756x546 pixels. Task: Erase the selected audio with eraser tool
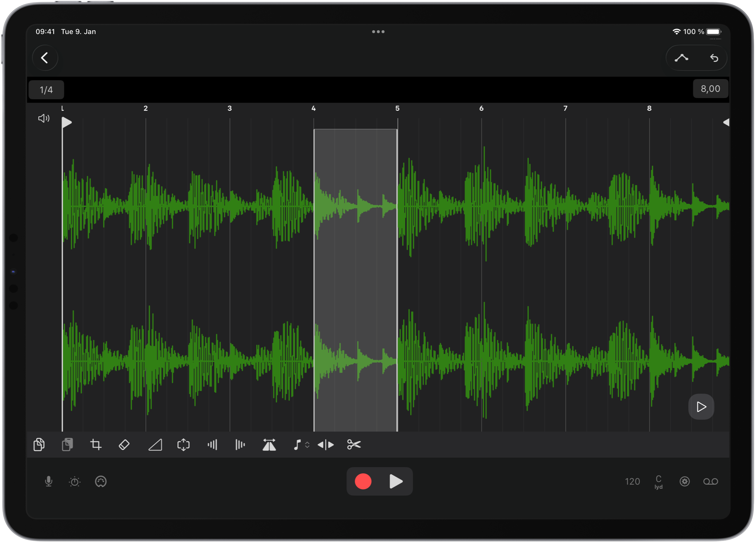(x=124, y=445)
